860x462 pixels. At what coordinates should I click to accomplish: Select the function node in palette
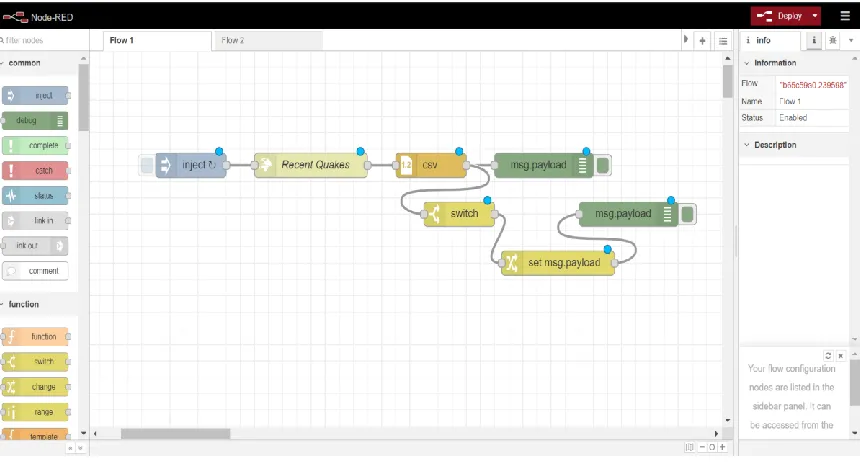click(x=36, y=336)
